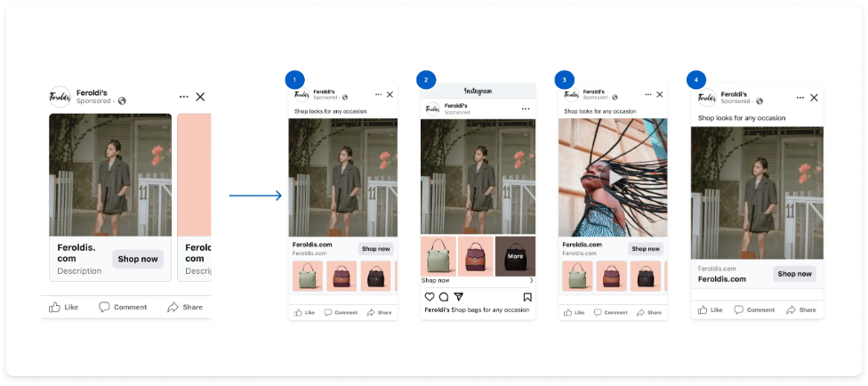Open the carousel ad's main model photo
This screenshot has width=868, height=386.
(x=110, y=175)
